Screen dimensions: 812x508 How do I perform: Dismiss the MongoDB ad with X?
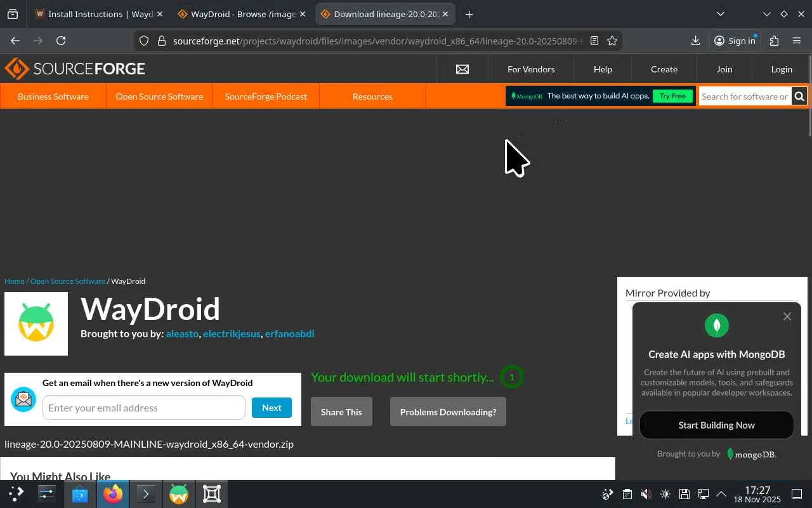pyautogui.click(x=787, y=316)
